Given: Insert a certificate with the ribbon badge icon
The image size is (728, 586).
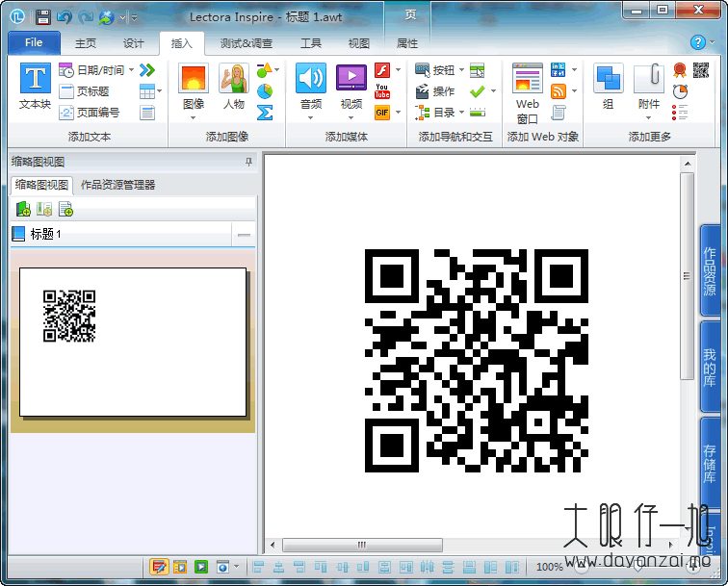Looking at the screenshot, I should 679,70.
